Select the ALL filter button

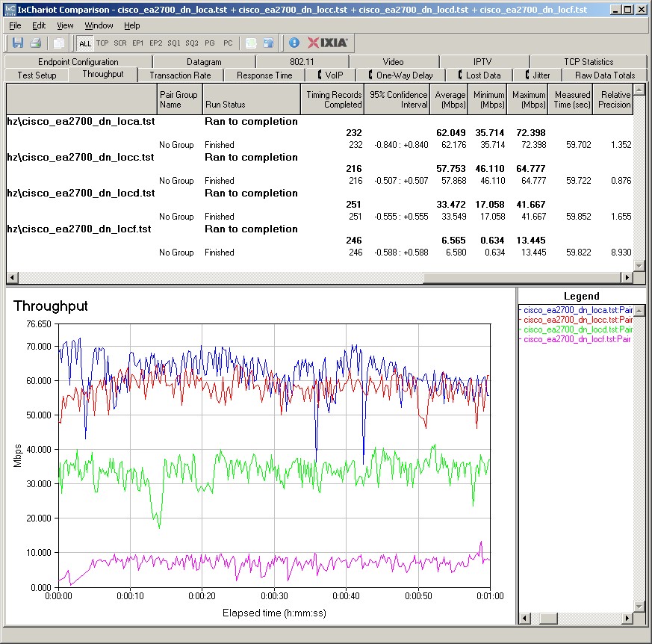(x=85, y=43)
